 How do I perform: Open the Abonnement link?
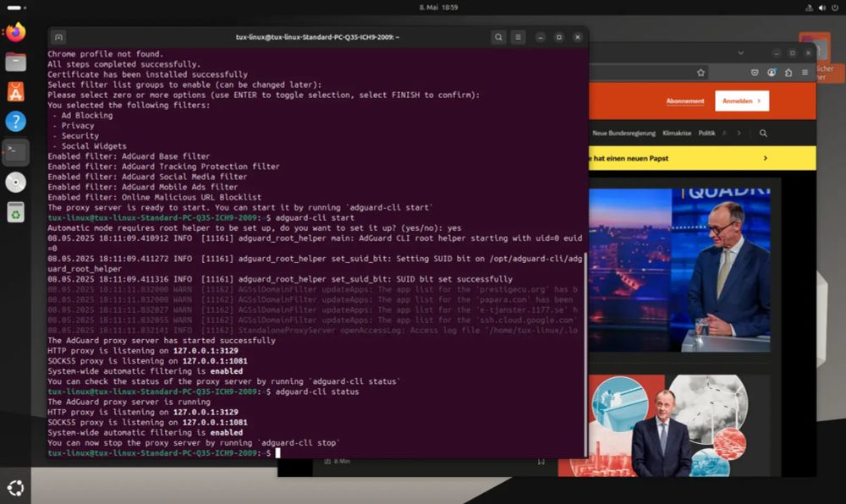click(x=685, y=101)
